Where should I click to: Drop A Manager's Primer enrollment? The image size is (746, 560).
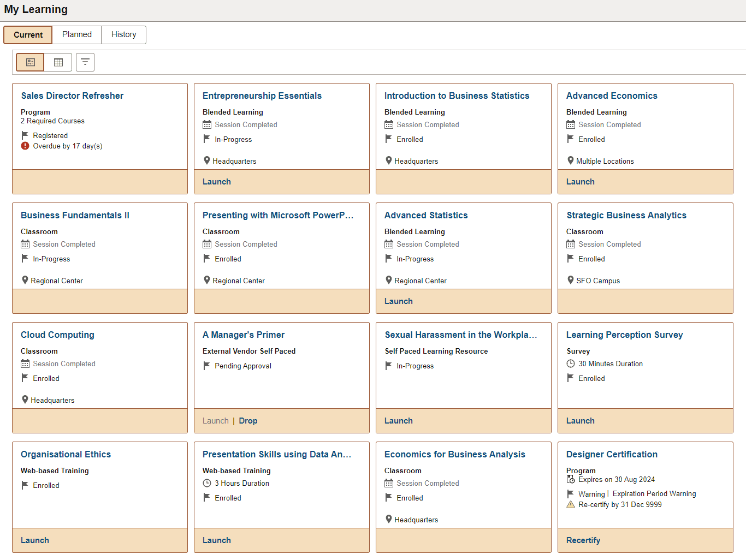pyautogui.click(x=248, y=420)
